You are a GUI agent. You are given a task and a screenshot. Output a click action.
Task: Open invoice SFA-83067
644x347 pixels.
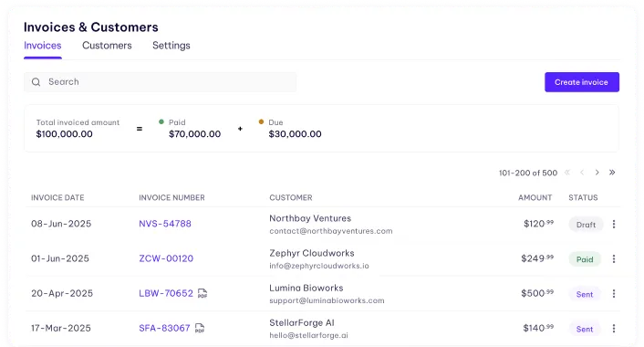pos(164,328)
